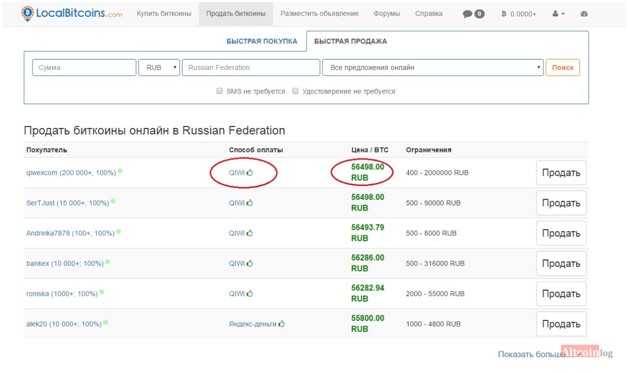Focus the Russian Federation location field
This screenshot has width=628, height=373.
tap(251, 67)
